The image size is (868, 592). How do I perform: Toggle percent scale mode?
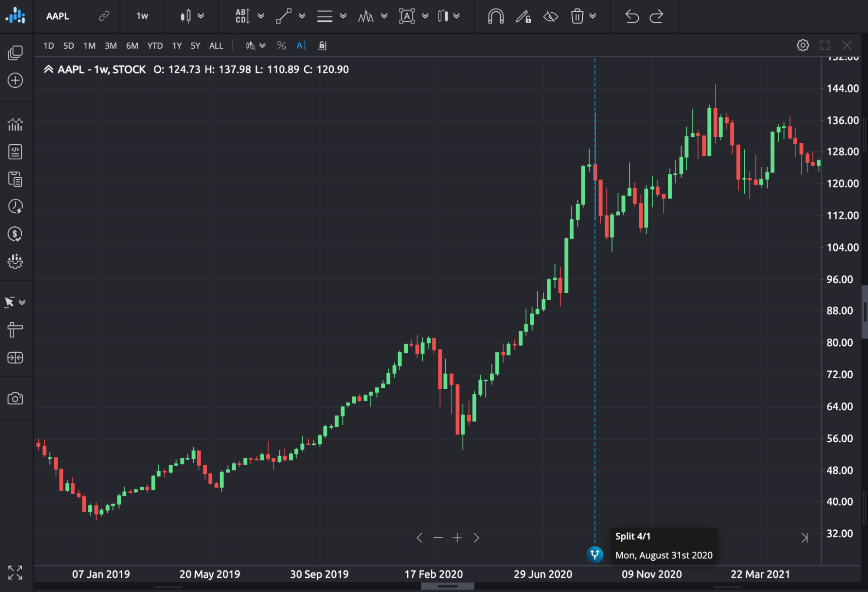click(x=281, y=46)
